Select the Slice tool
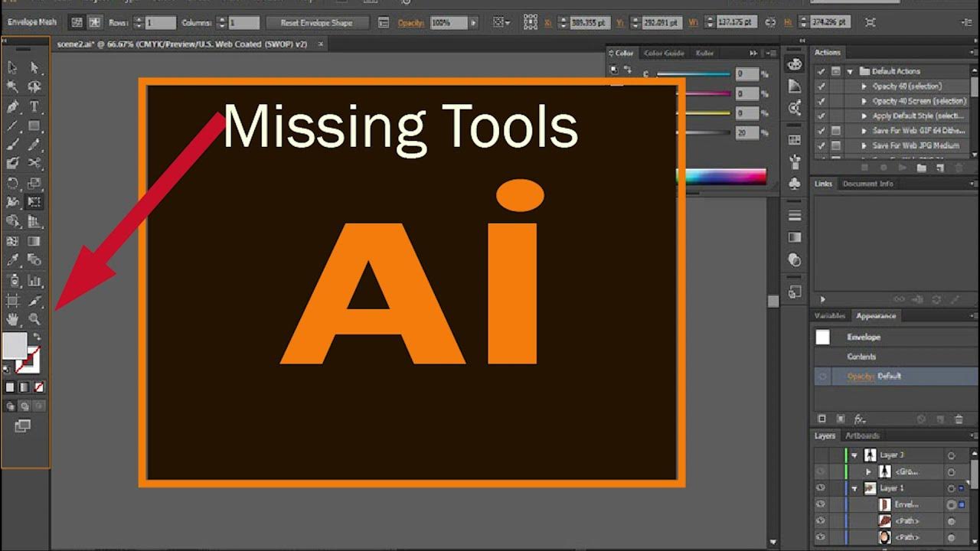This screenshot has width=980, height=551. point(34,301)
